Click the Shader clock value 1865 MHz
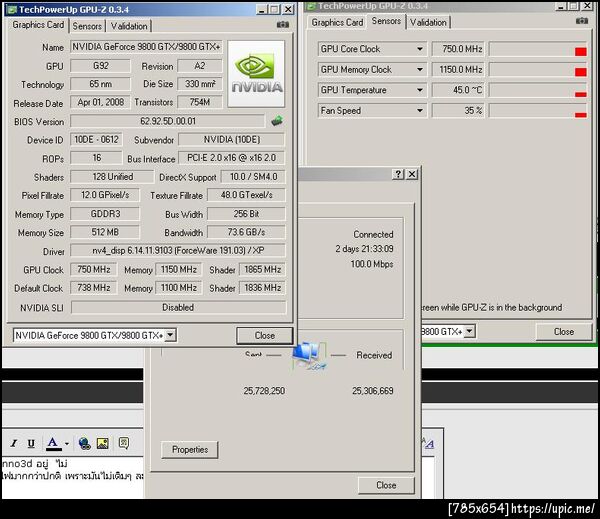Screen dimensions: 600x519 point(262,269)
